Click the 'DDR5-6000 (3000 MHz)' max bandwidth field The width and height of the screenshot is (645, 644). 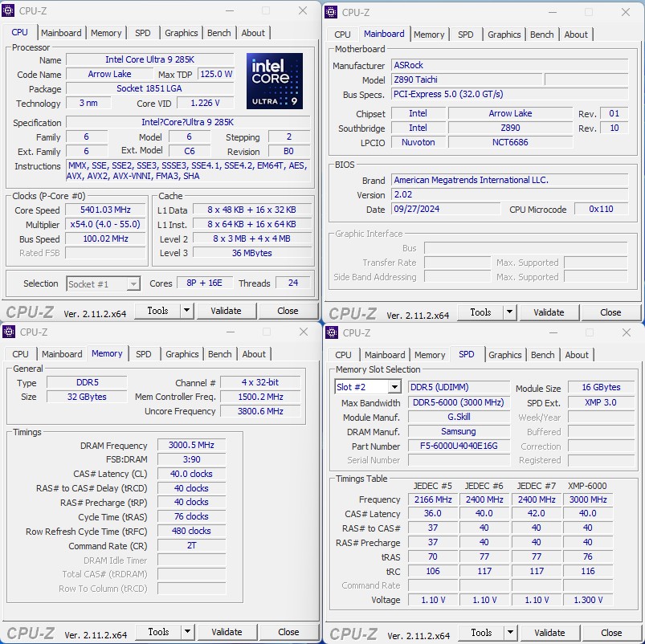point(459,402)
